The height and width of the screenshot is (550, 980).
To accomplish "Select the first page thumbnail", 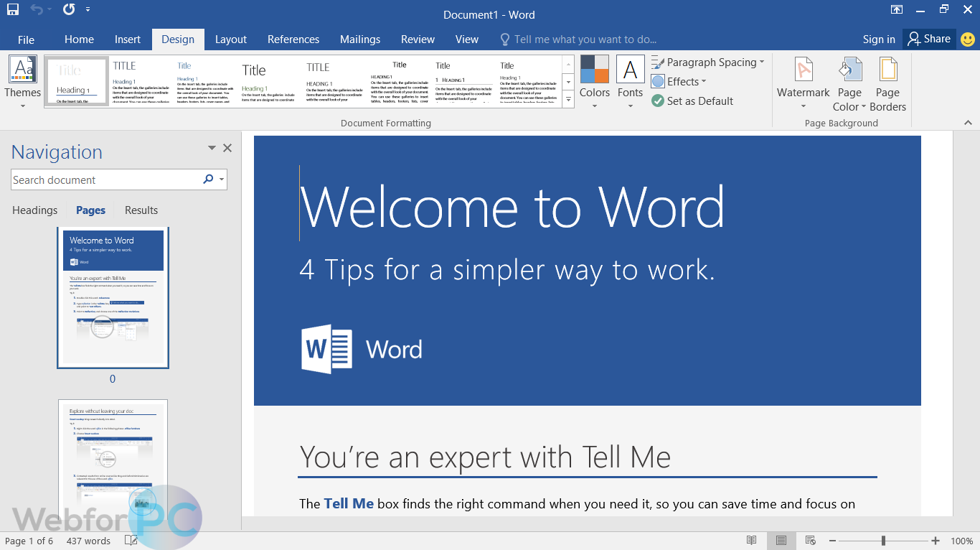I will (113, 298).
